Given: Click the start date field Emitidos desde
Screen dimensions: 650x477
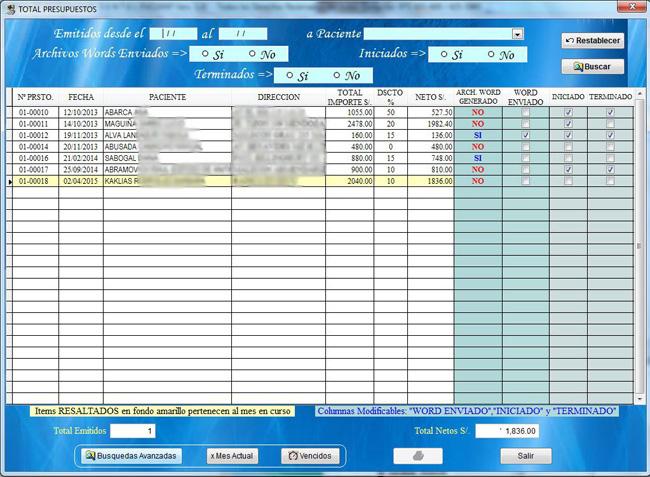Looking at the screenshot, I should (173, 34).
